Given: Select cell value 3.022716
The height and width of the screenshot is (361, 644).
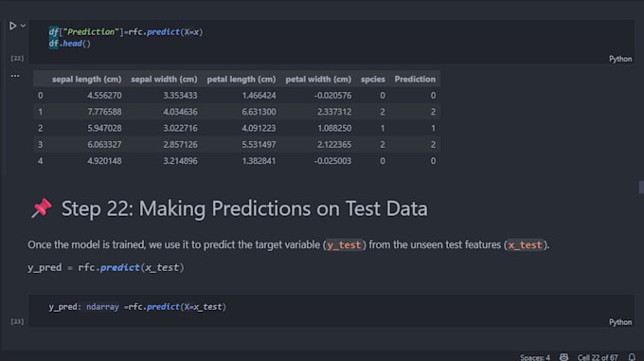Looking at the screenshot, I should 180,128.
